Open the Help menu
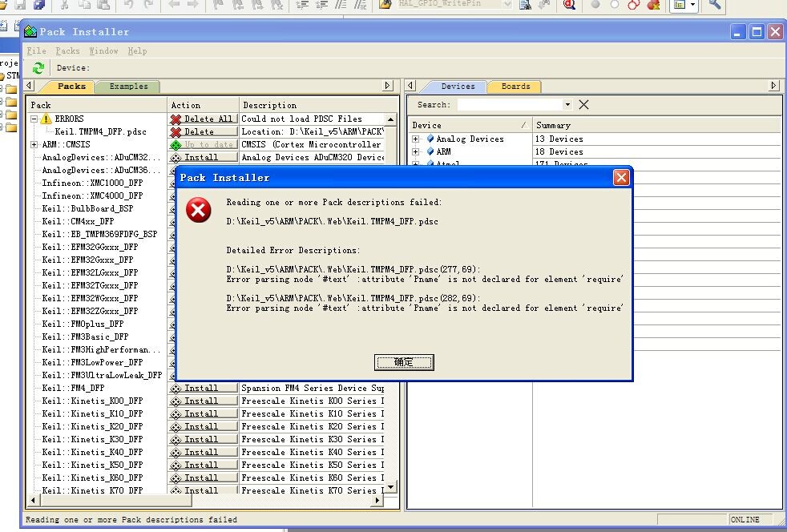Screen dimensions: 787x532 coord(137,50)
